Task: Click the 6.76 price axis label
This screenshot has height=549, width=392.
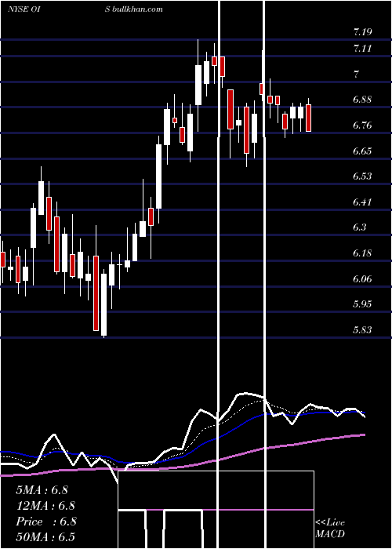Action: tap(362, 125)
